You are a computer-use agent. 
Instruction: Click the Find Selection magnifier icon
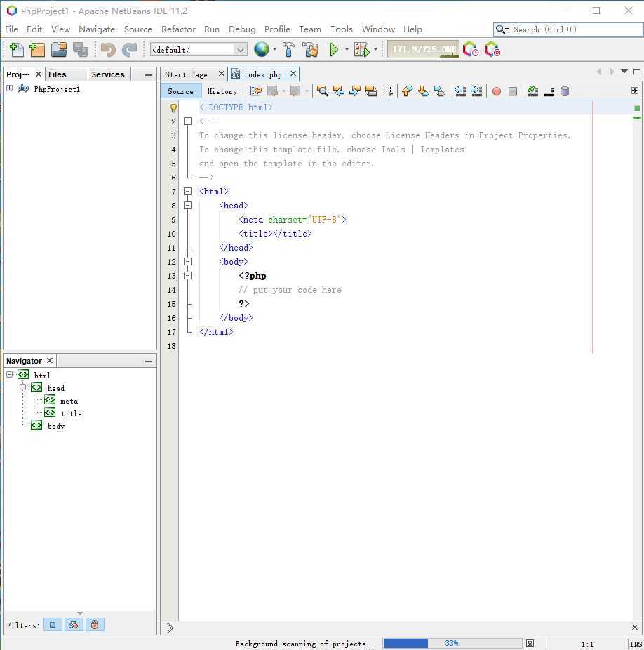point(322,91)
